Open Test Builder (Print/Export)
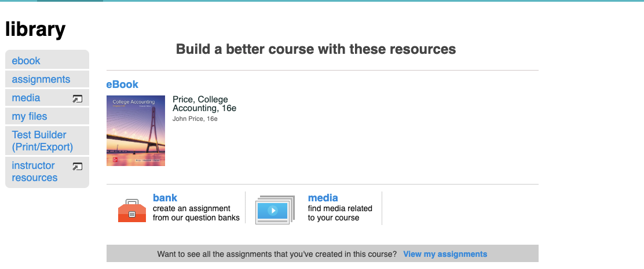Viewport: 644px width, 269px height. [42, 141]
